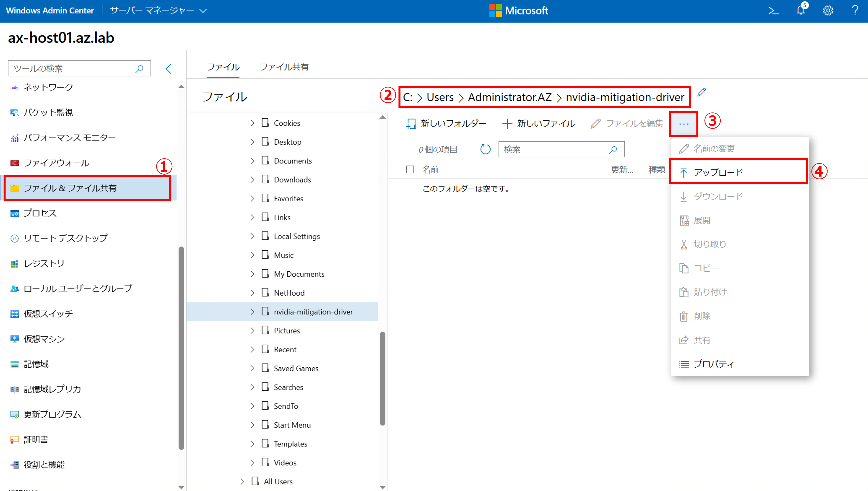Open the PowerShell console icon

click(774, 11)
